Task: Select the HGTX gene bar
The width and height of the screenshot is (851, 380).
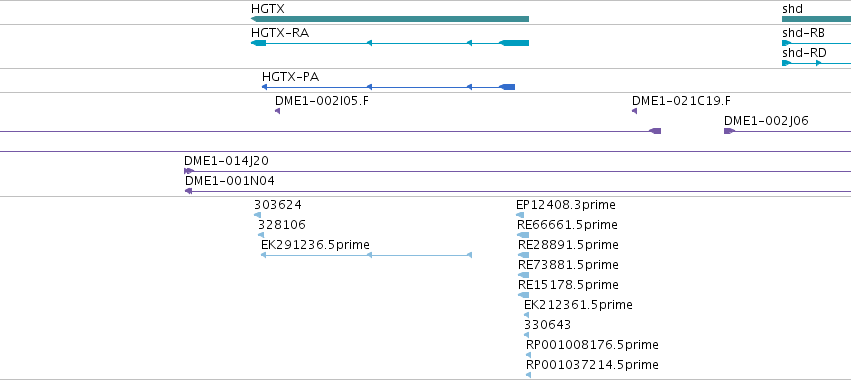Action: point(390,19)
